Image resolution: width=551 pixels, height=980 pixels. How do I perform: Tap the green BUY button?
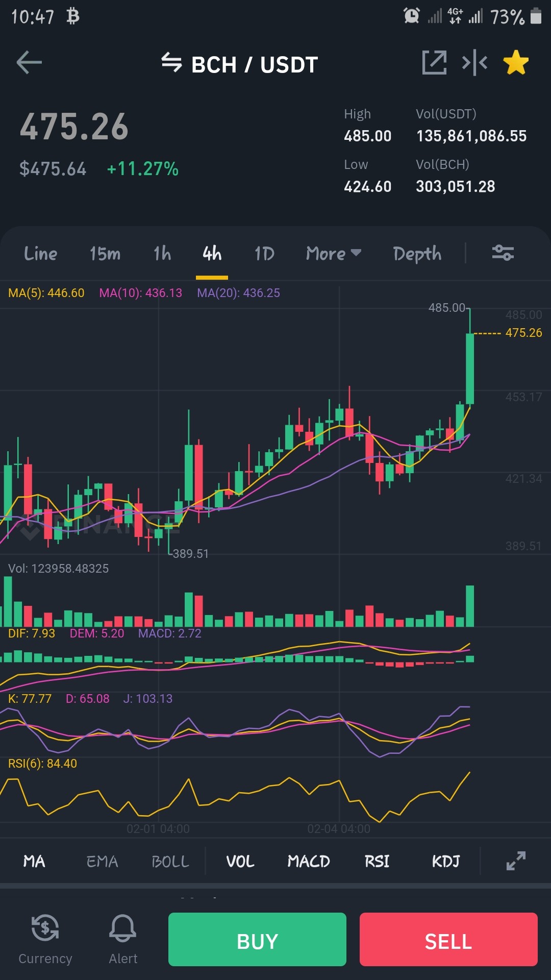pyautogui.click(x=257, y=939)
